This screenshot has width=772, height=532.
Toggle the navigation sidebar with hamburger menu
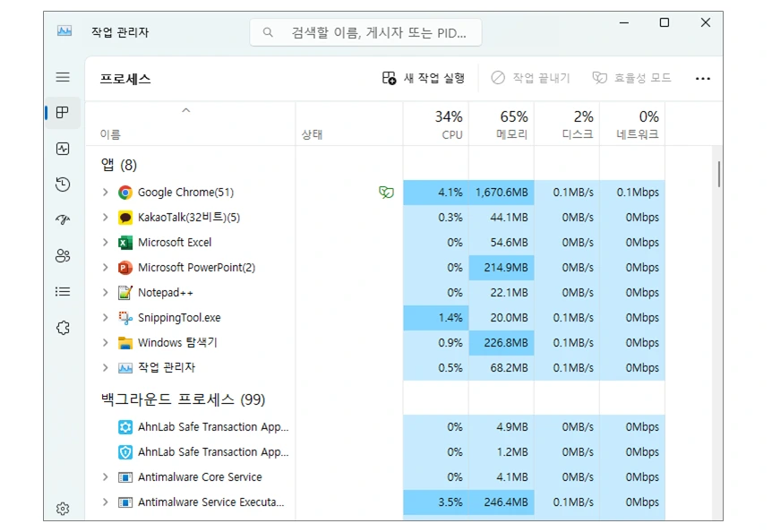point(63,76)
